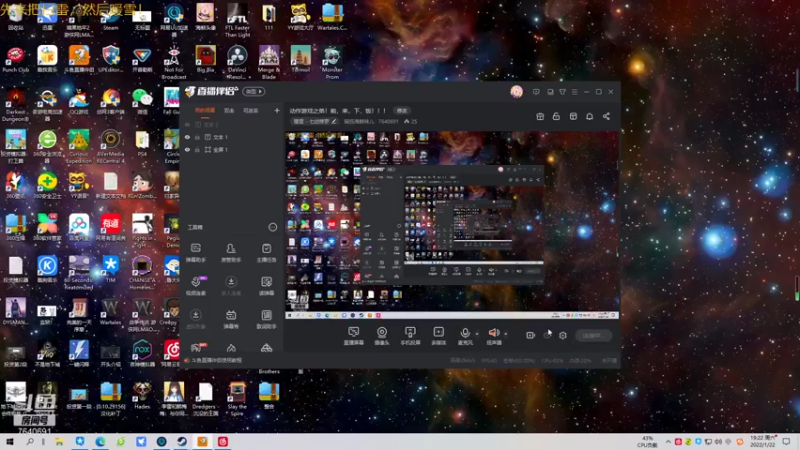Open Punch Club desktop shortcut
The image size is (800, 450).
coord(15,59)
